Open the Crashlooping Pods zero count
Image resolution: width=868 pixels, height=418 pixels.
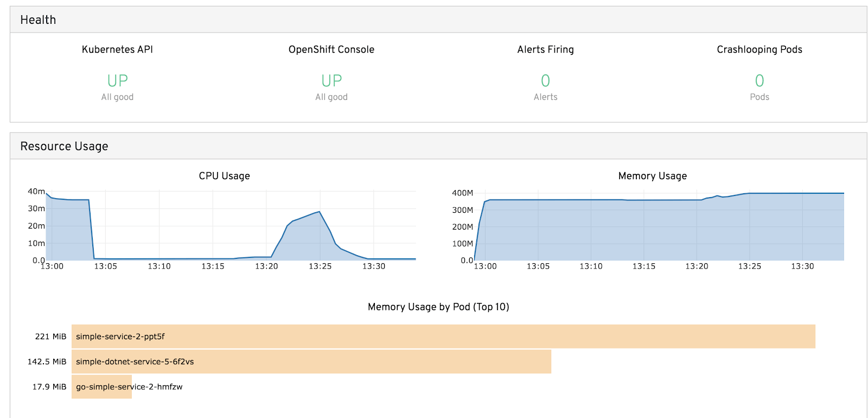(x=759, y=81)
